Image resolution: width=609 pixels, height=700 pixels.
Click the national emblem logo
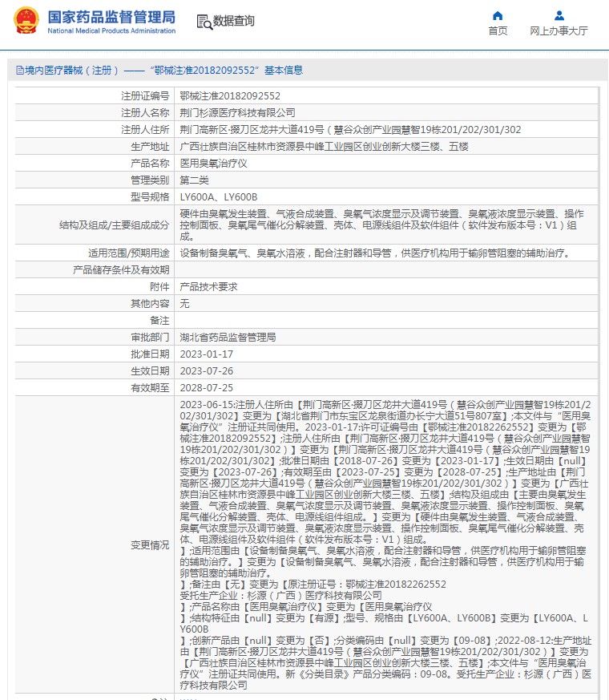coord(26,21)
